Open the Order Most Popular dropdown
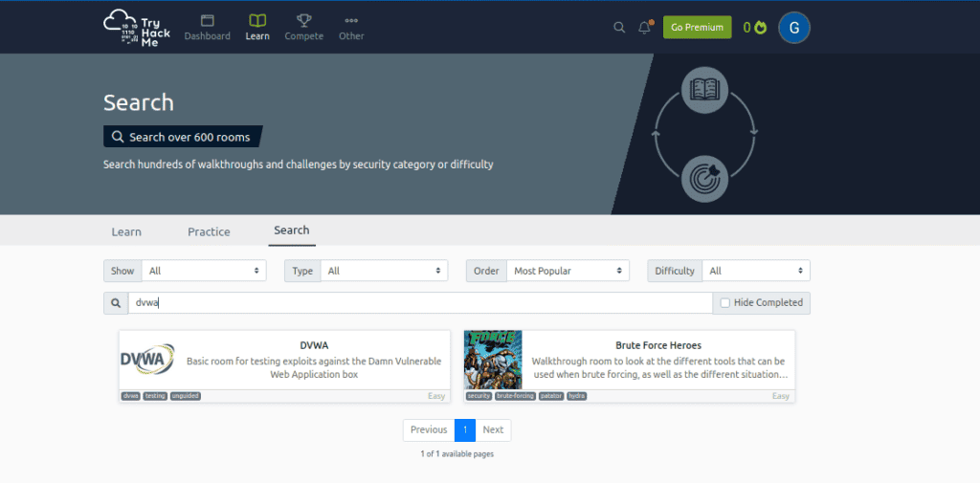Viewport: 980px width, 483px height. (x=568, y=272)
